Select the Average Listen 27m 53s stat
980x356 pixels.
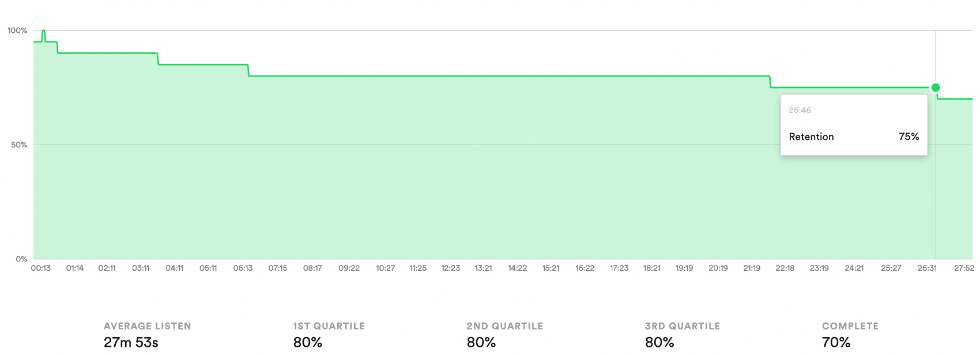(147, 335)
